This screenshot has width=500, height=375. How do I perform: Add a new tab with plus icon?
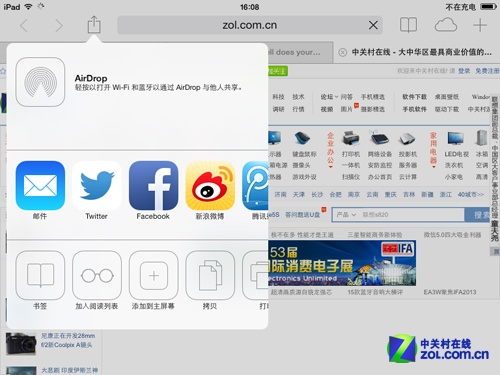point(480,25)
